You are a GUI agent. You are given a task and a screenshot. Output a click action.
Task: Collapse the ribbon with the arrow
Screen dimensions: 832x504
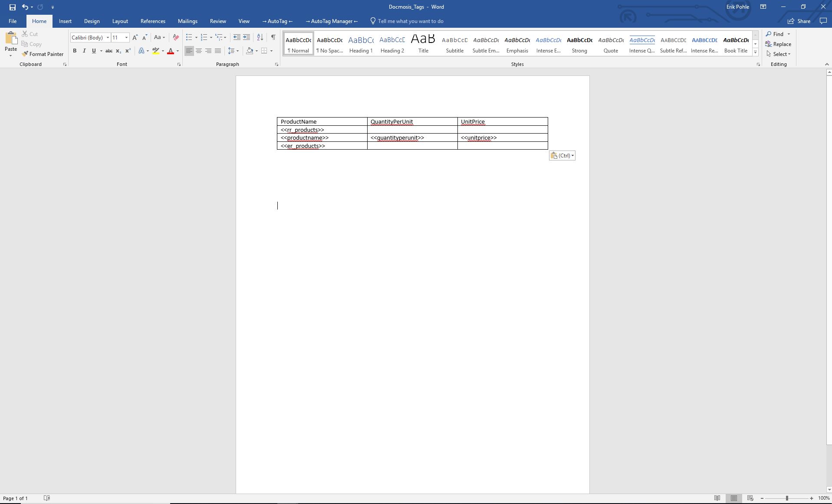(x=826, y=65)
